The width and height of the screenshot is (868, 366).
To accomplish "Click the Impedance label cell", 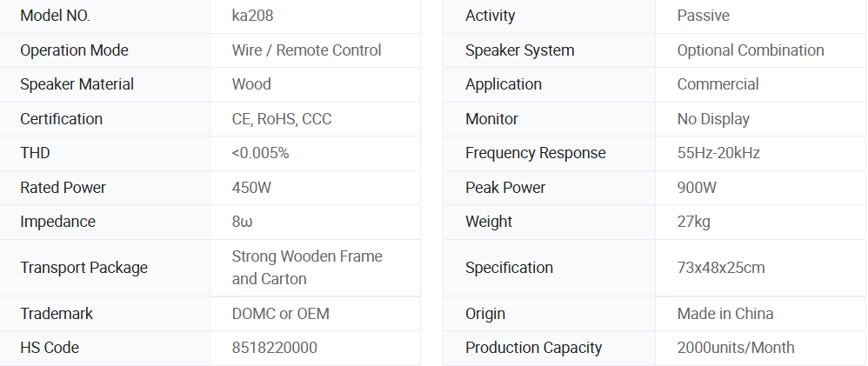I will pos(57,222).
